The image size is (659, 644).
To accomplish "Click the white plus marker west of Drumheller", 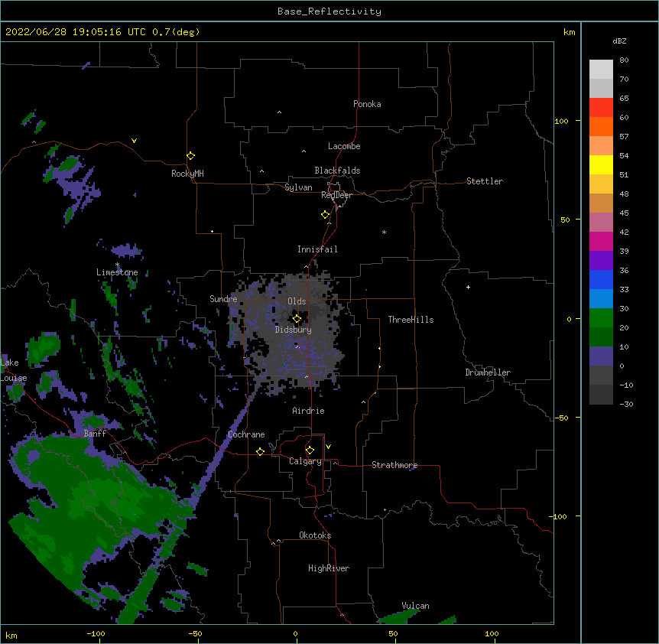I will pyautogui.click(x=468, y=287).
